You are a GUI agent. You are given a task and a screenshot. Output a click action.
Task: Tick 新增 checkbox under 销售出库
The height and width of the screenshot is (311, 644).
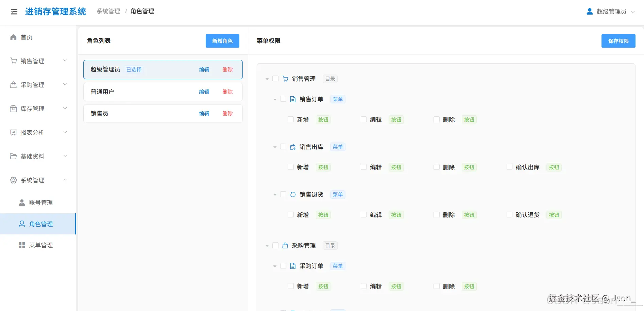[291, 167]
